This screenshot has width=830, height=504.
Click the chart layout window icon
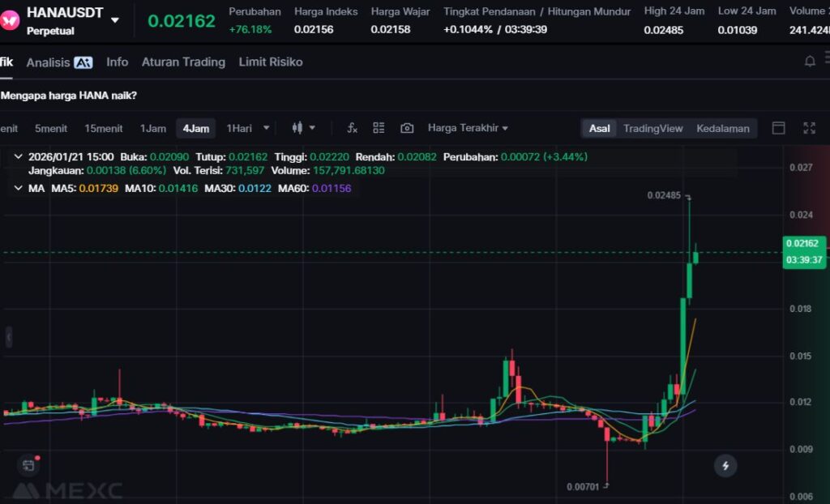(778, 128)
